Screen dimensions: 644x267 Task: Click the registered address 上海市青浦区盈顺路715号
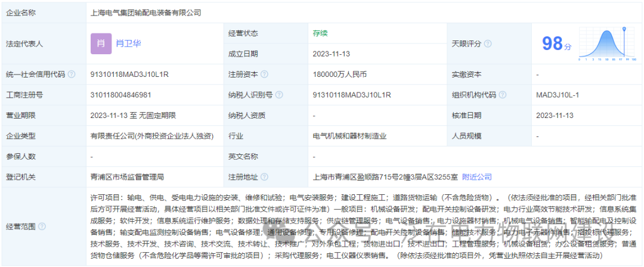(x=385, y=177)
